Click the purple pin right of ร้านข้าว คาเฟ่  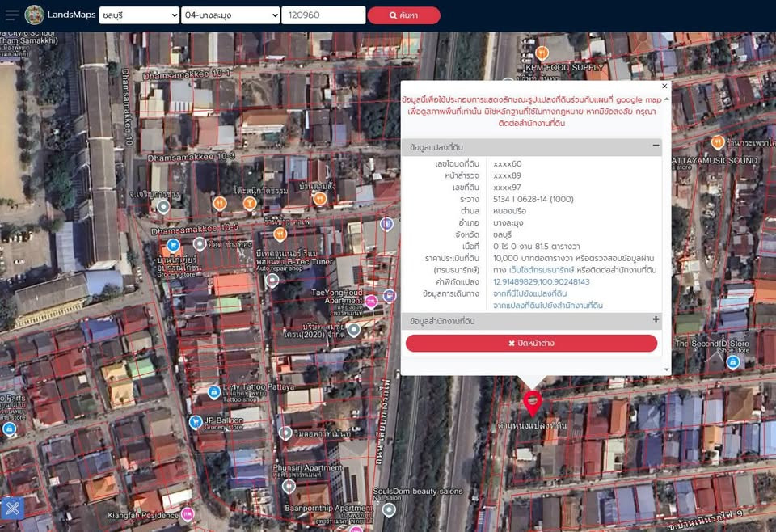pyautogui.click(x=387, y=224)
